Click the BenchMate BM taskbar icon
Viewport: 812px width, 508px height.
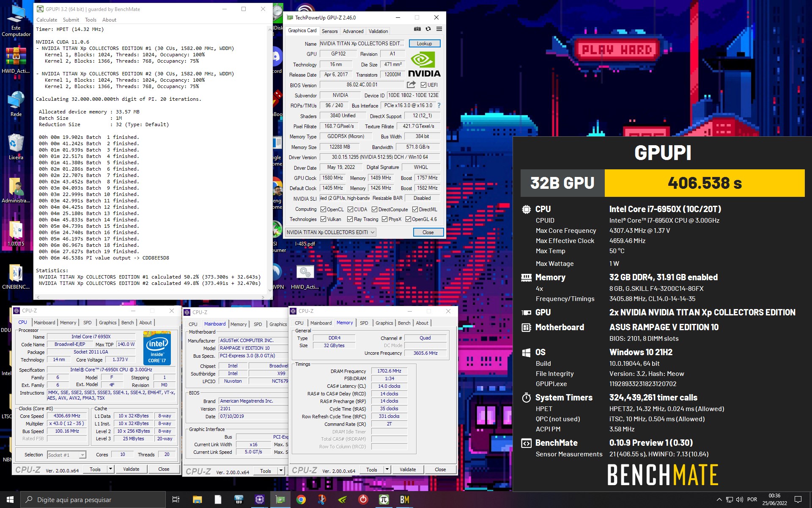click(x=405, y=500)
